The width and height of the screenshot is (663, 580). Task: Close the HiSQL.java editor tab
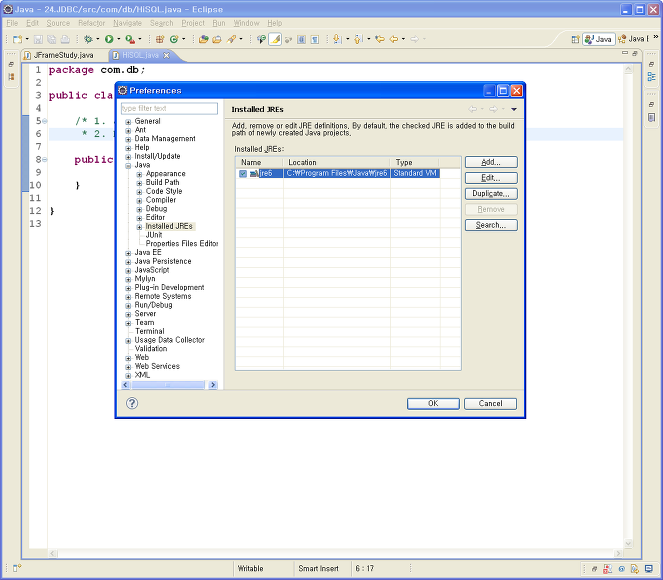pos(166,55)
